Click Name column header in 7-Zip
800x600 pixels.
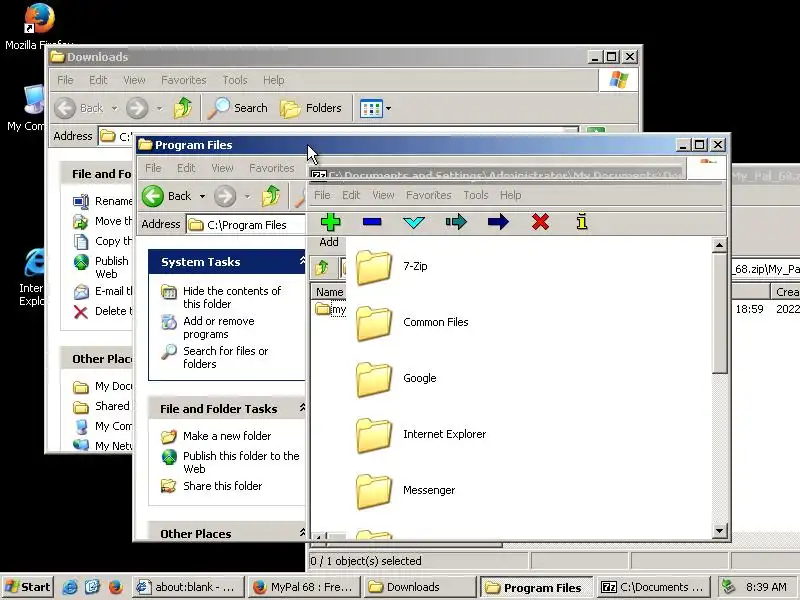click(329, 292)
